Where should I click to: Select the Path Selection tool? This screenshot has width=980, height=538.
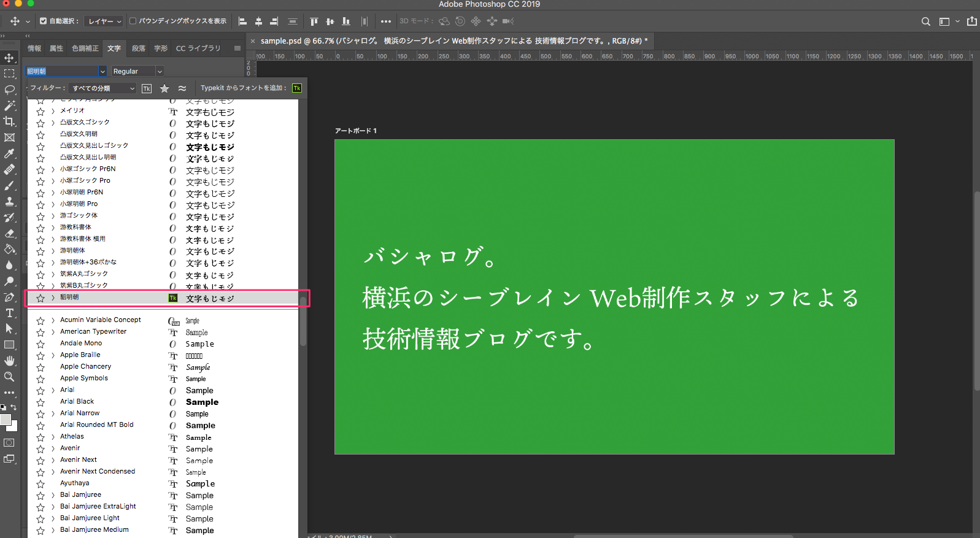[x=9, y=329]
